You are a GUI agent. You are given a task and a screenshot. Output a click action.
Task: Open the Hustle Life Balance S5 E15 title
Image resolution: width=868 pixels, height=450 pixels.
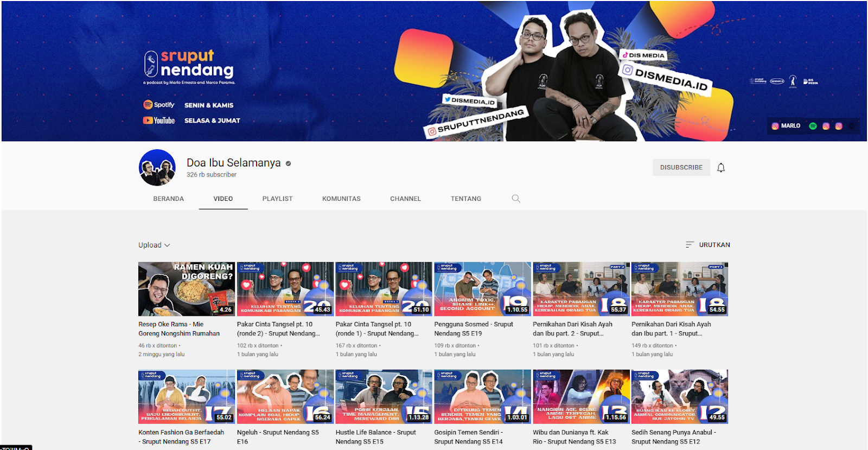click(x=375, y=437)
